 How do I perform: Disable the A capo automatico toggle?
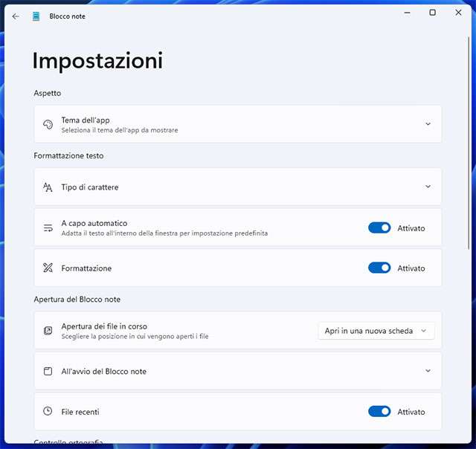click(x=379, y=227)
